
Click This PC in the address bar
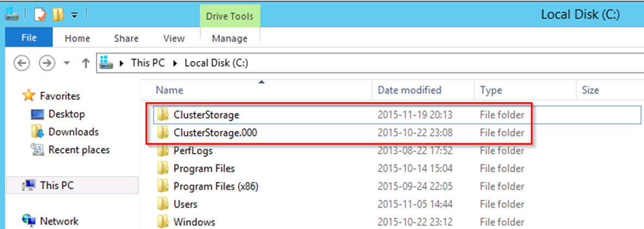[148, 63]
